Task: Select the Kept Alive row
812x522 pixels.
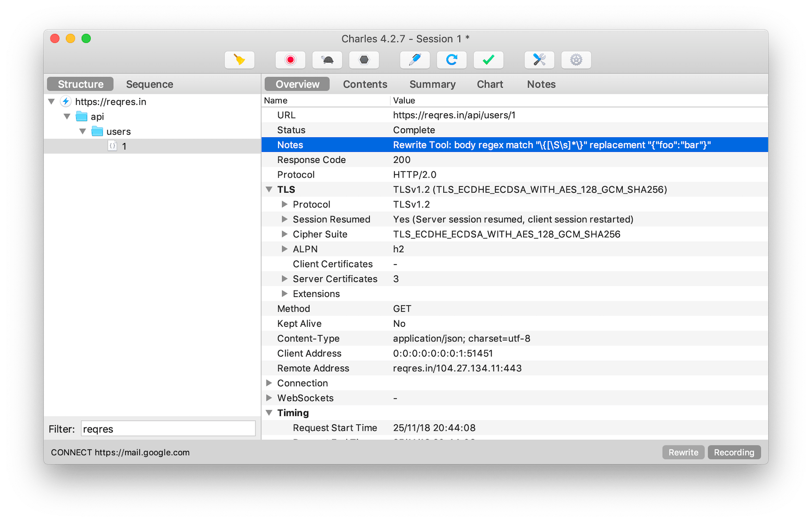Action: click(515, 324)
